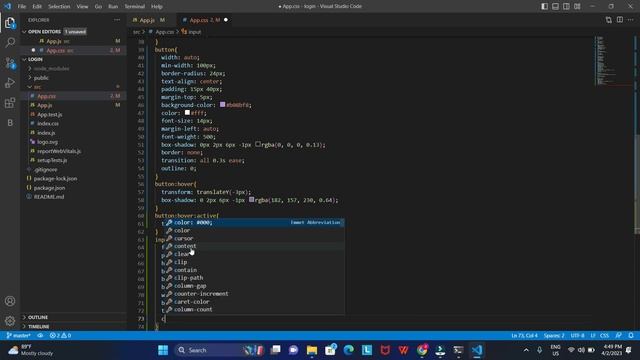Viewport: 640px width, 360px height.
Task: Click the master branch indicator
Action: tap(19, 336)
